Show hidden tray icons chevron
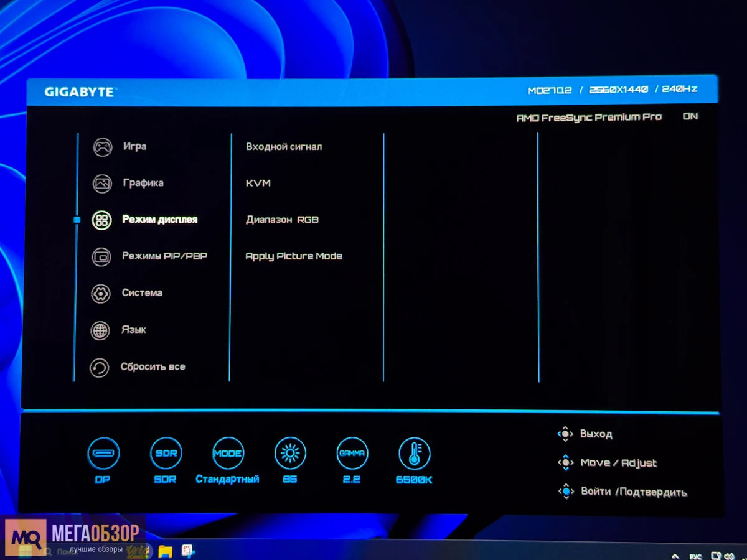The width and height of the screenshot is (747, 560). [675, 556]
